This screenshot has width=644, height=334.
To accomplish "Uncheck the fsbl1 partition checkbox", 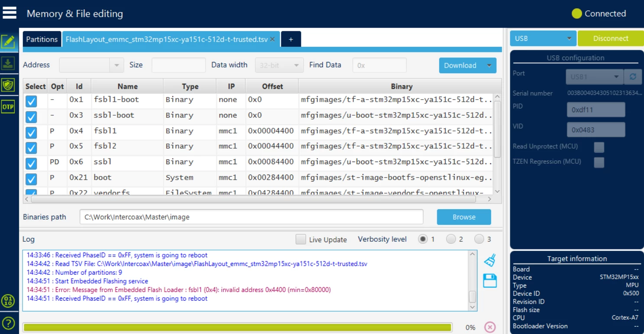I will pos(31,133).
